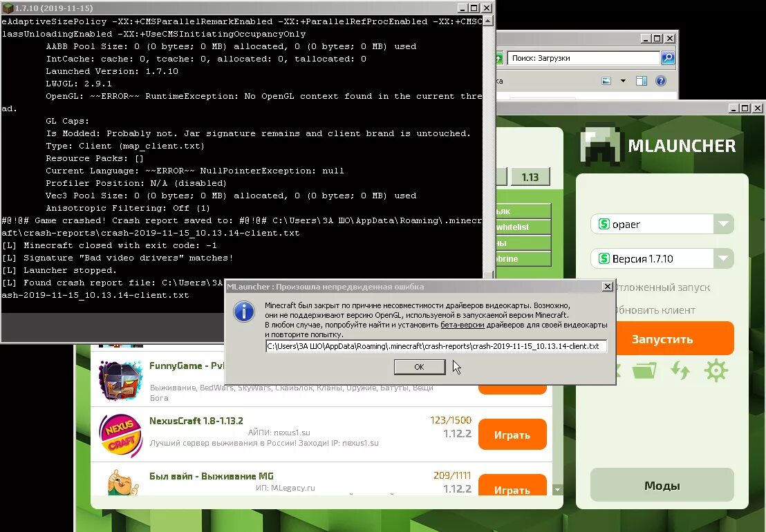Open the game folder icon in MLauncher

tap(644, 370)
